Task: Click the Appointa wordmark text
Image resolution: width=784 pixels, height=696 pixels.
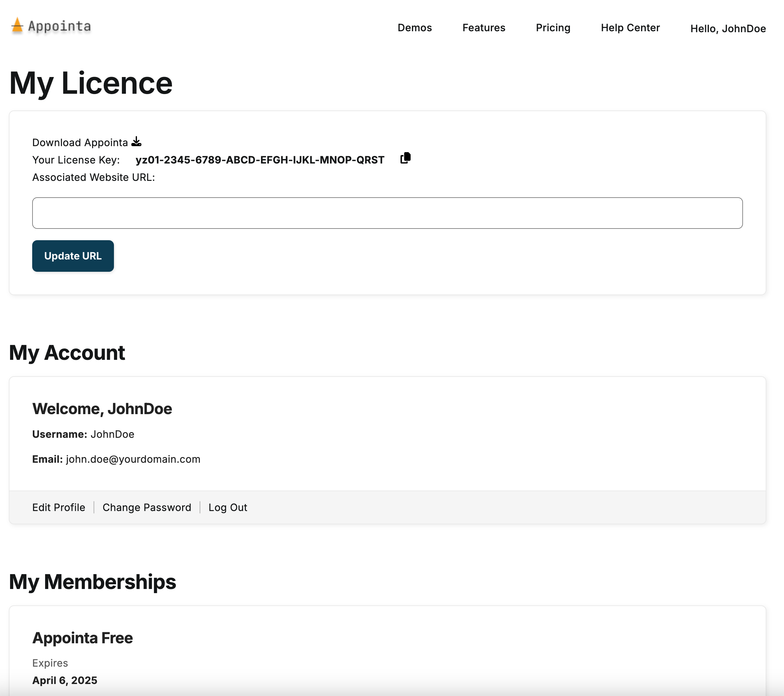Action: 59,27
